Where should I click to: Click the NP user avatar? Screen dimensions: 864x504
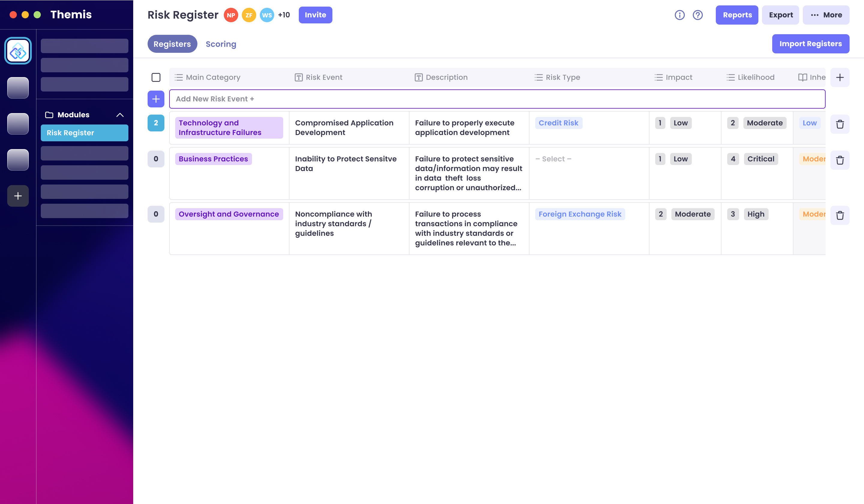231,15
